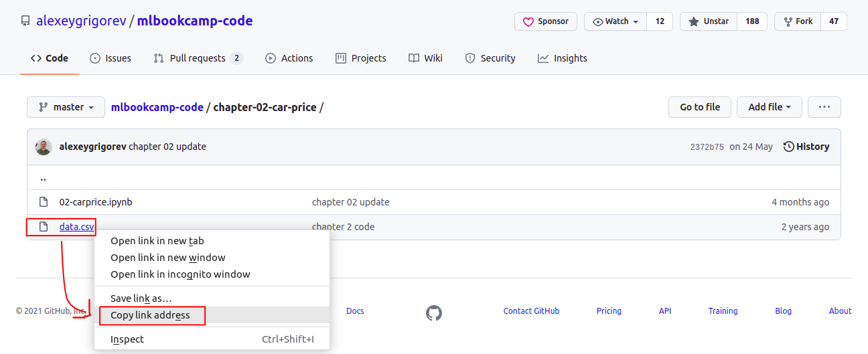
Task: Open the Insights tab
Action: 563,58
